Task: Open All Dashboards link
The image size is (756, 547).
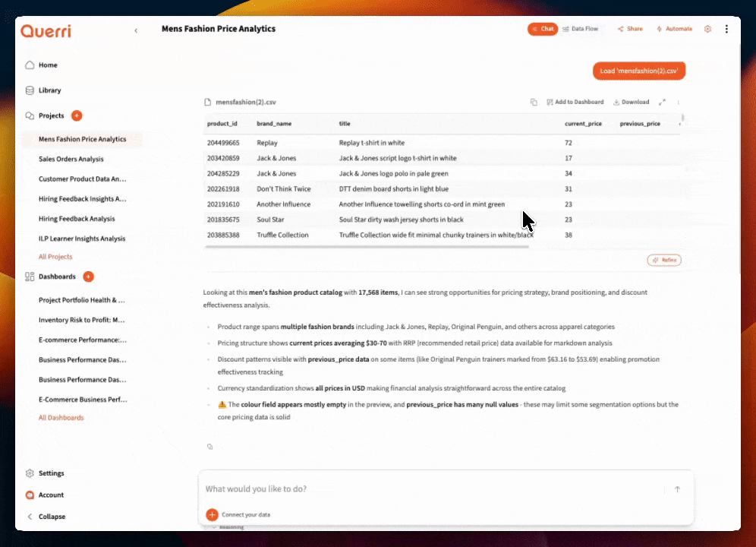Action: 61,417
